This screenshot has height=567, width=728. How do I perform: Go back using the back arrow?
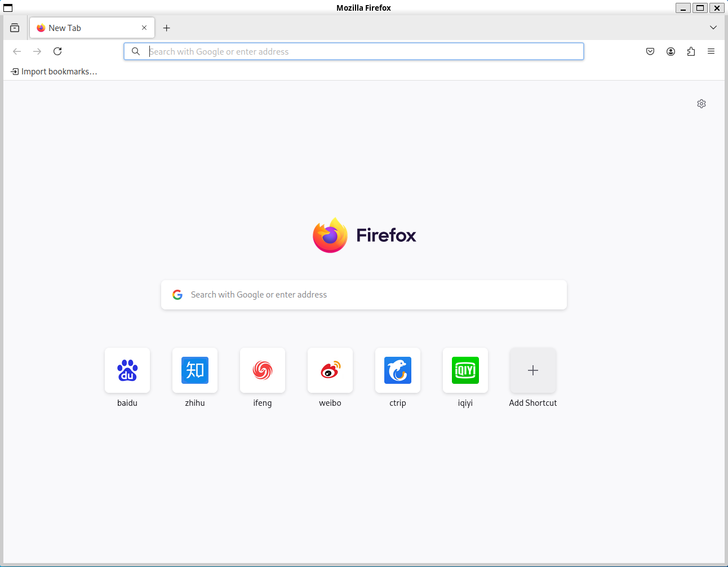tap(17, 51)
